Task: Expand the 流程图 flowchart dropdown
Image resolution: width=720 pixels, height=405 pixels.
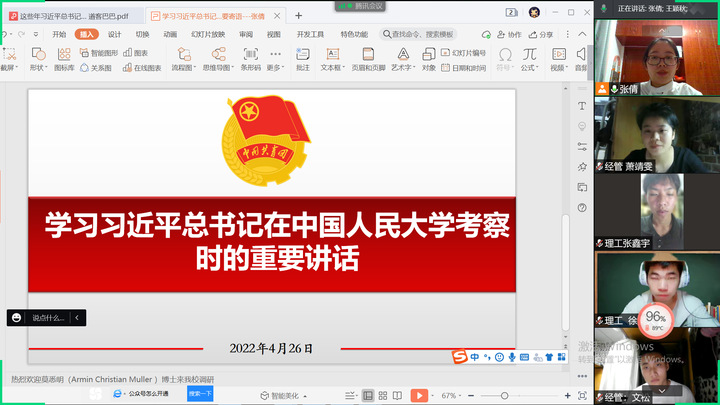Action: 182,68
